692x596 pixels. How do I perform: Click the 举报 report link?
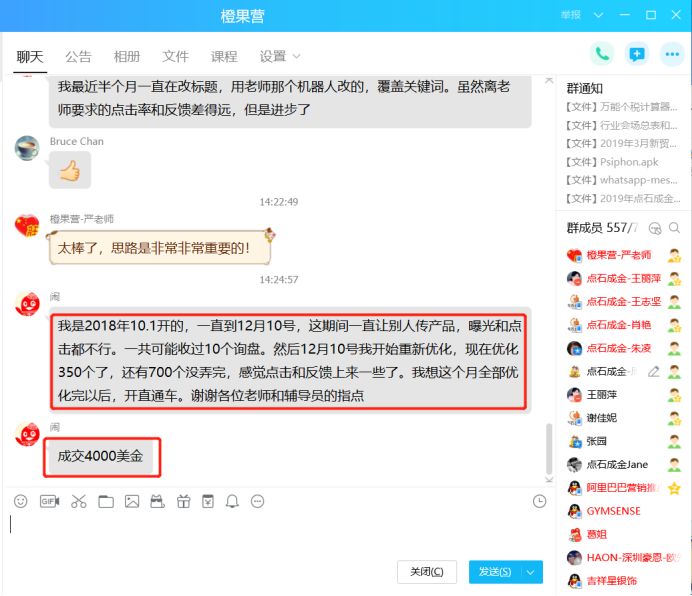click(x=571, y=15)
